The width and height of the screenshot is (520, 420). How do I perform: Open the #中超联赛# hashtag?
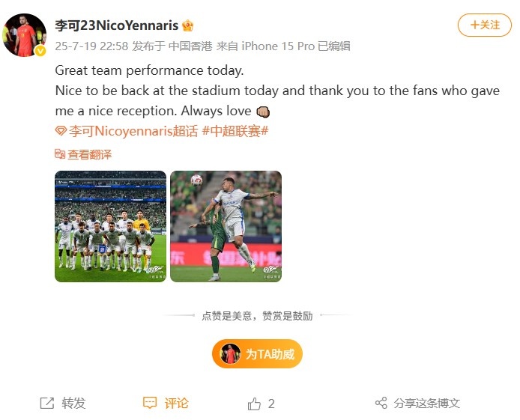pos(235,131)
